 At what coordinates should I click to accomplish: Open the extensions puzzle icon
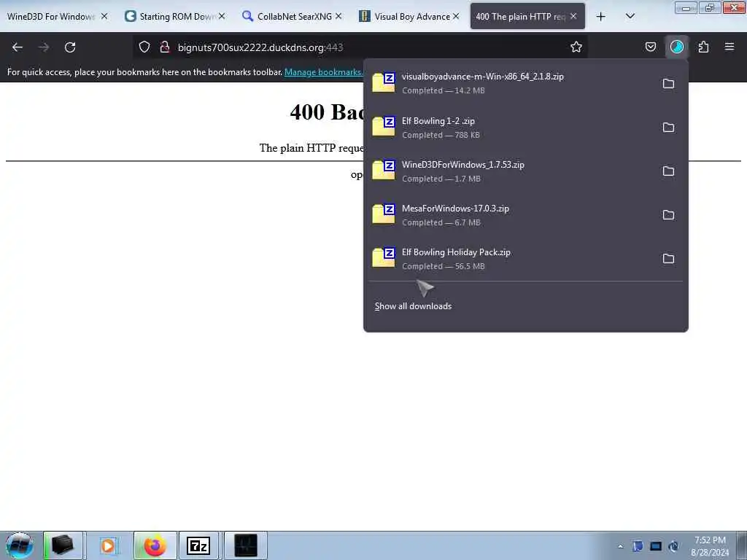[x=703, y=47]
